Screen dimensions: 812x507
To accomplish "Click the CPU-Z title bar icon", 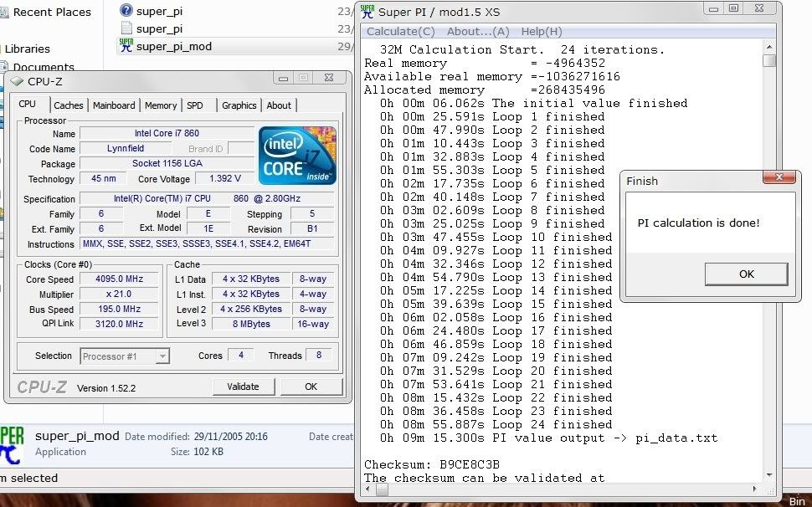I will tap(17, 81).
